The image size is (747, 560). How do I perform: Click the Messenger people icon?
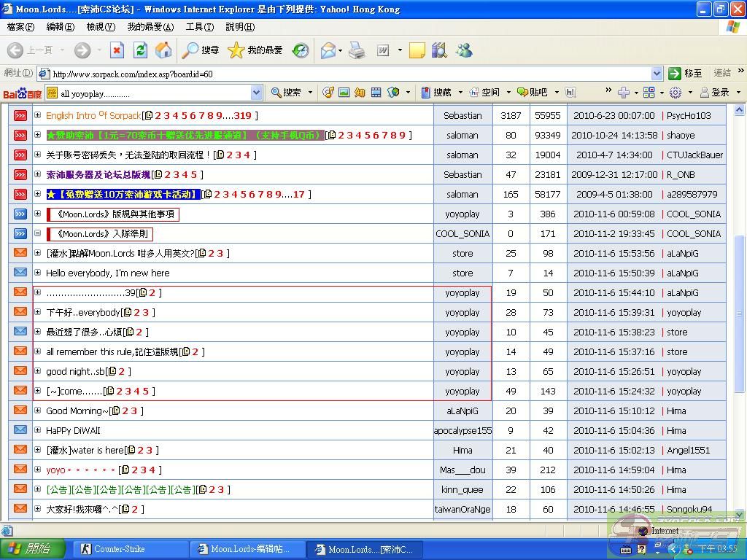(464, 50)
